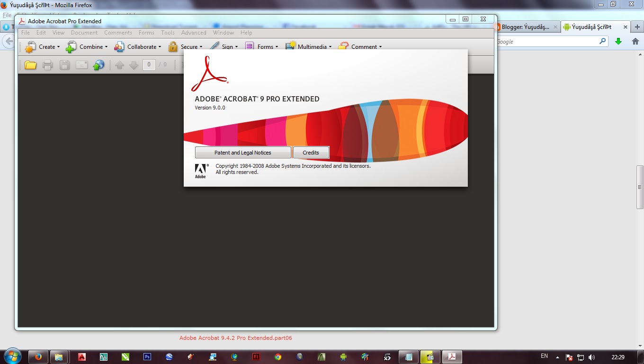The height and width of the screenshot is (364, 644).
Task: Launch Flash (Fl) from the taskbar
Action: tap(256, 357)
